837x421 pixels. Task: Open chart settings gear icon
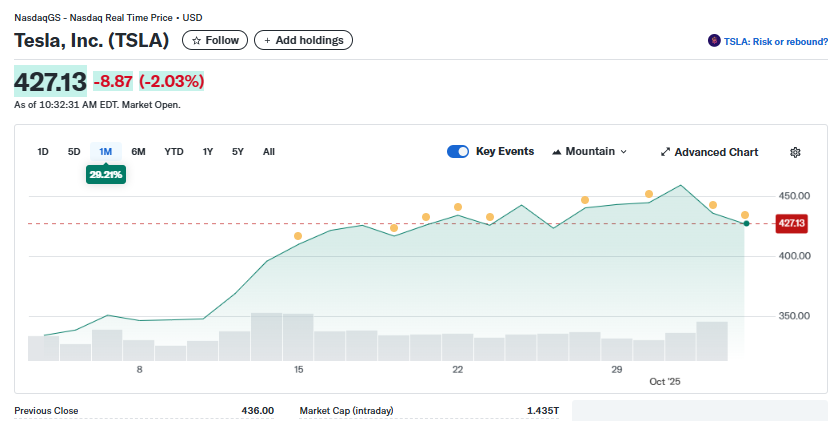(x=795, y=152)
